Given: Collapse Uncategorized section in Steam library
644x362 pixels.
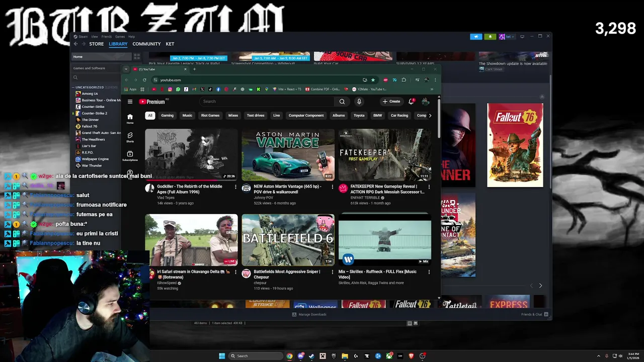Looking at the screenshot, I should pyautogui.click(x=73, y=87).
